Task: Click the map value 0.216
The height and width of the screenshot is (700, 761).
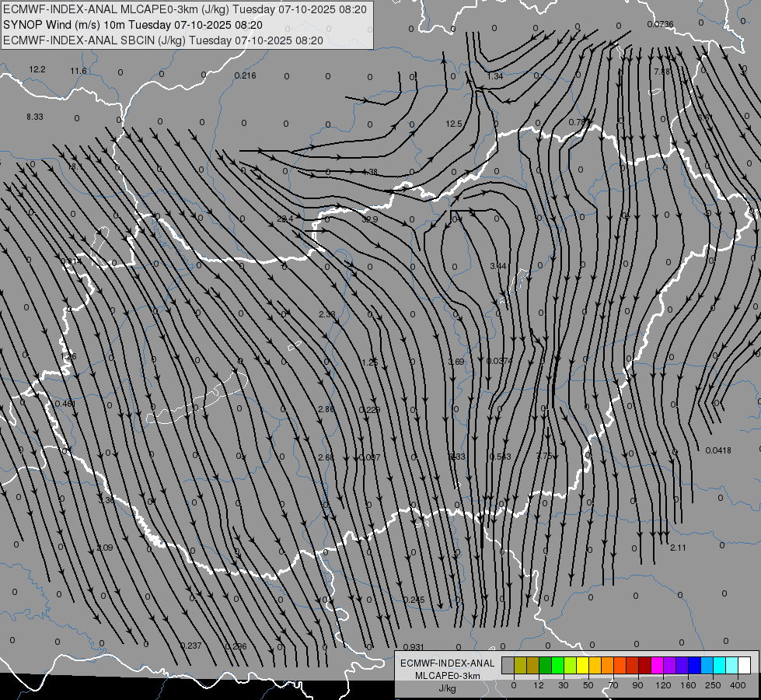Action: pyautogui.click(x=245, y=75)
